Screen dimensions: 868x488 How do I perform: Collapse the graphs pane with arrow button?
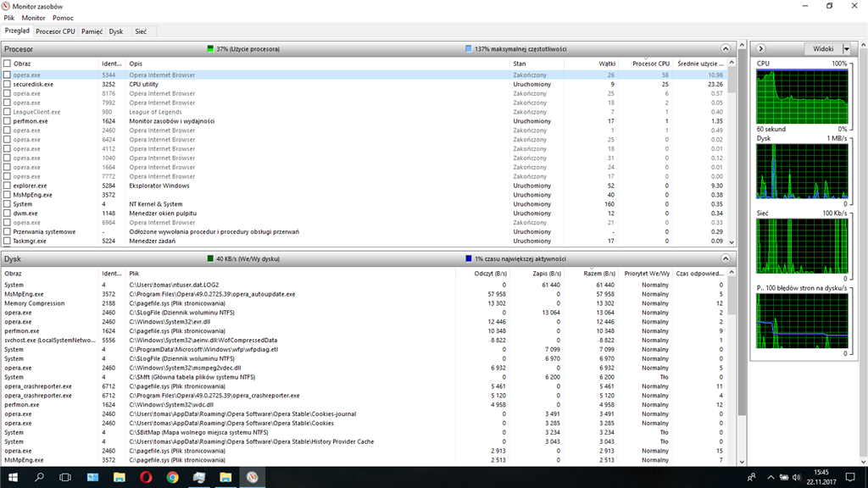click(760, 48)
